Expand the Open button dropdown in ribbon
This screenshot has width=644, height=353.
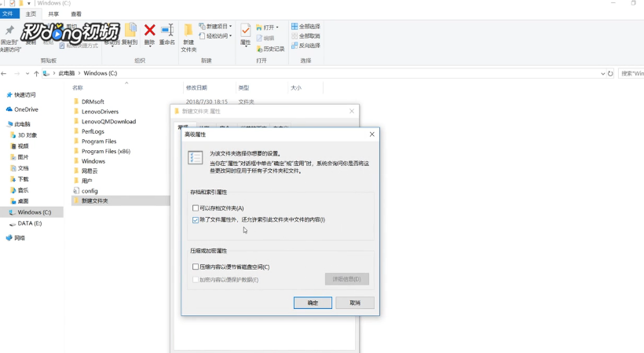click(x=277, y=28)
